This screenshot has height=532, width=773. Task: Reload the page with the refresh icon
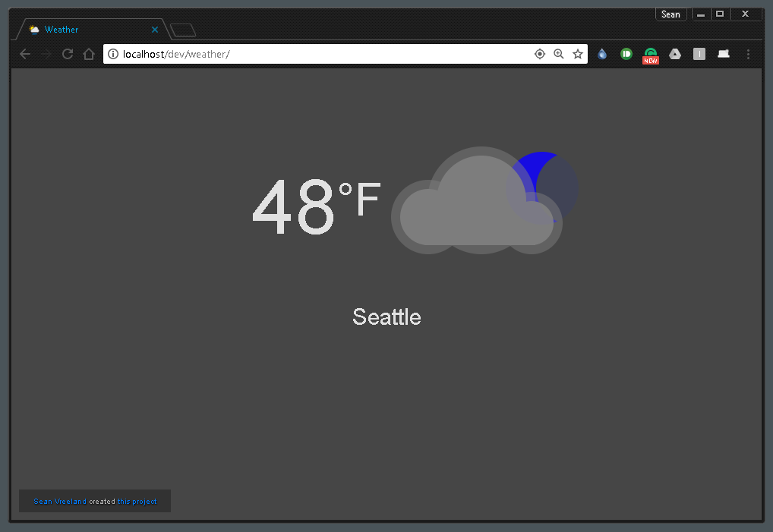click(x=67, y=54)
